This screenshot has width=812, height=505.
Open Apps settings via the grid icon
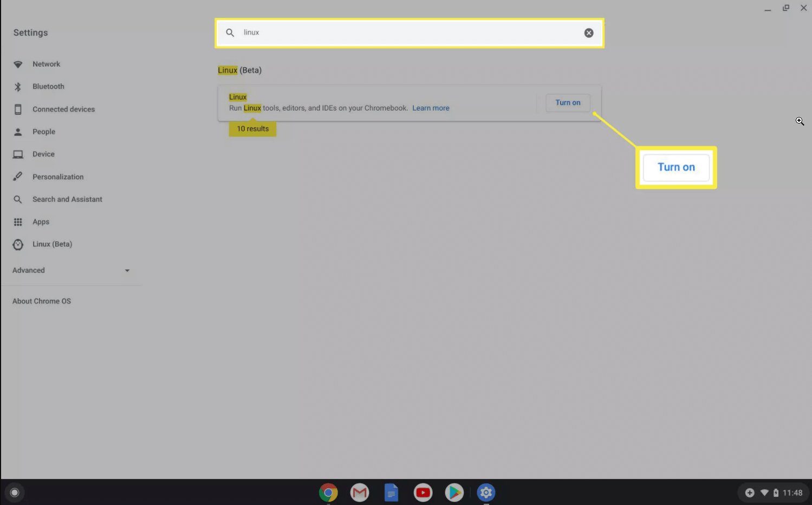click(x=18, y=222)
